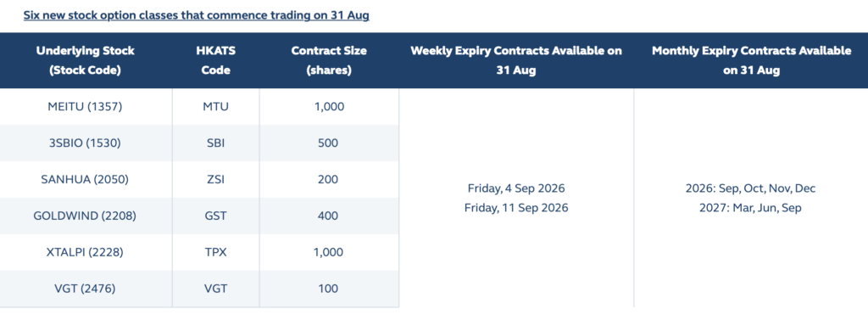The height and width of the screenshot is (320, 868).
Task: Click the SBI HKATS code
Action: tap(215, 143)
